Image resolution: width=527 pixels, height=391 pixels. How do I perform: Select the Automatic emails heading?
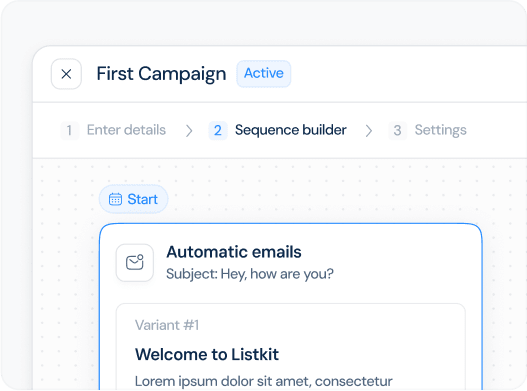tap(234, 252)
